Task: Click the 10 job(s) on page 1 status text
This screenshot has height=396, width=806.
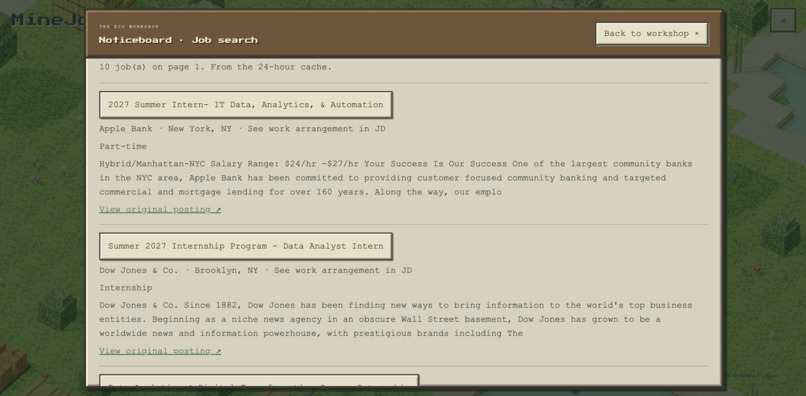Action: click(215, 67)
